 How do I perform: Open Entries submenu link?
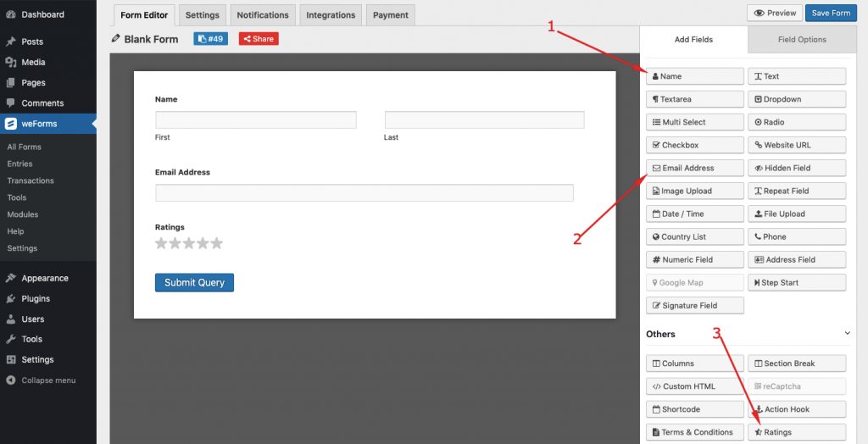[x=20, y=164]
